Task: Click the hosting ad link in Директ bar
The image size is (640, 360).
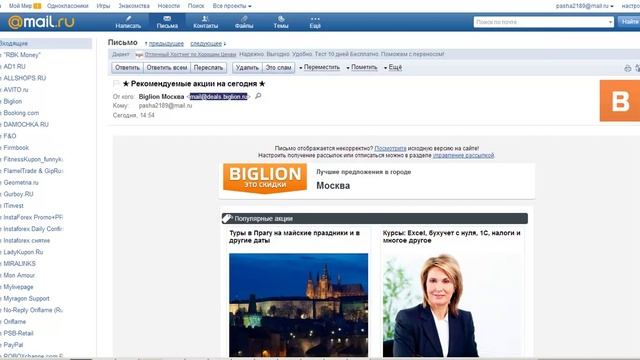Action: coord(190,54)
